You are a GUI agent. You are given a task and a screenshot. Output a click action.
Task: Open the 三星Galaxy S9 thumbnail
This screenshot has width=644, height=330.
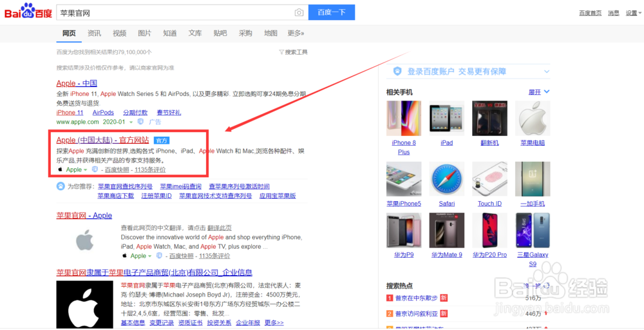point(533,231)
